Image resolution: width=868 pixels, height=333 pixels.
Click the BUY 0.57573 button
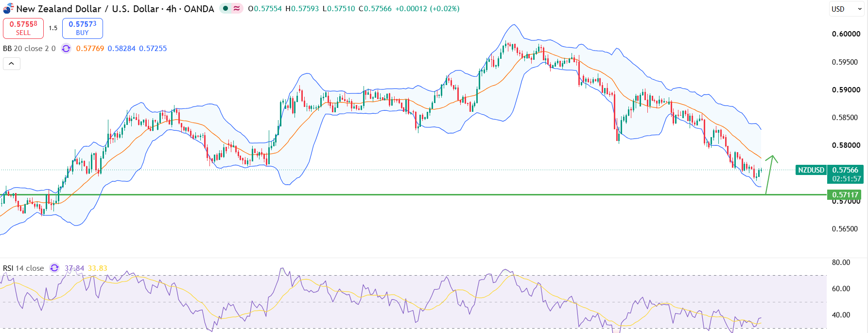[x=83, y=28]
